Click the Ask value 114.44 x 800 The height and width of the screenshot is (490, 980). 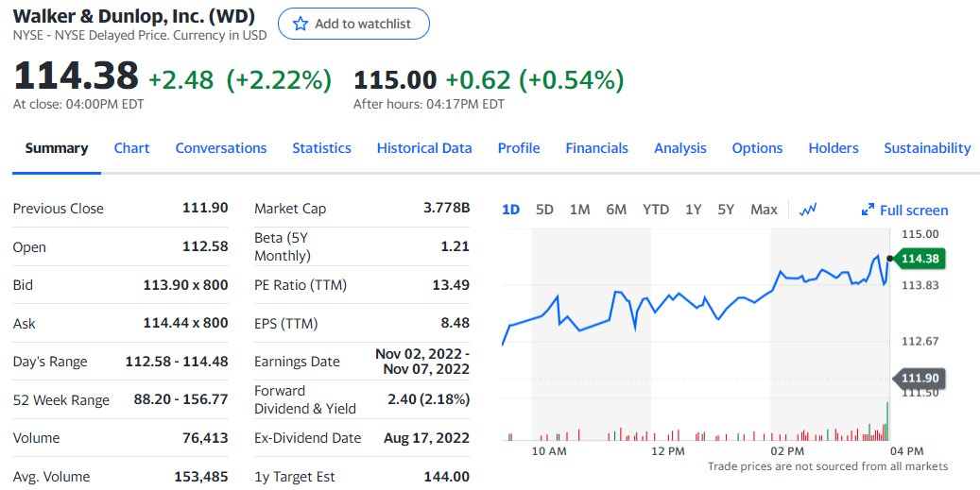(185, 323)
